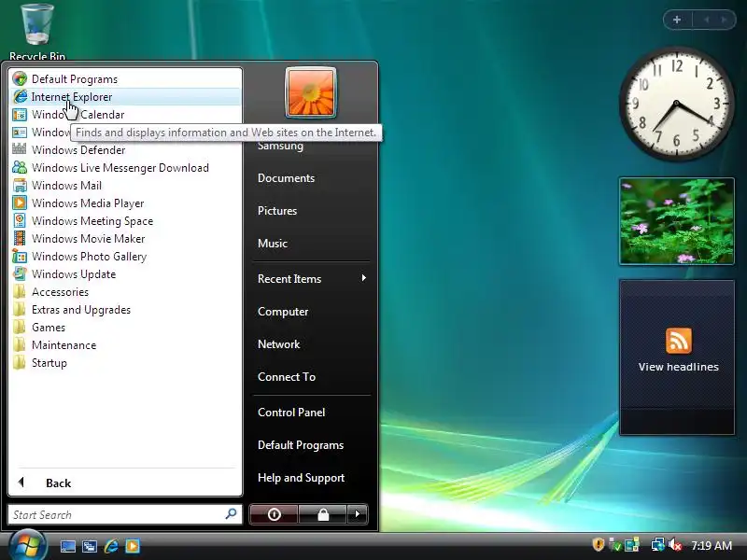Open Windows Update icon
The width and height of the screenshot is (747, 560).
click(x=20, y=273)
